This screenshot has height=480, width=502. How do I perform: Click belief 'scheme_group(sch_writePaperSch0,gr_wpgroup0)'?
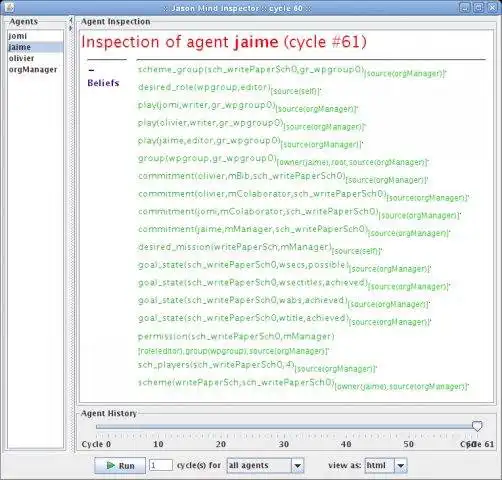(251, 69)
